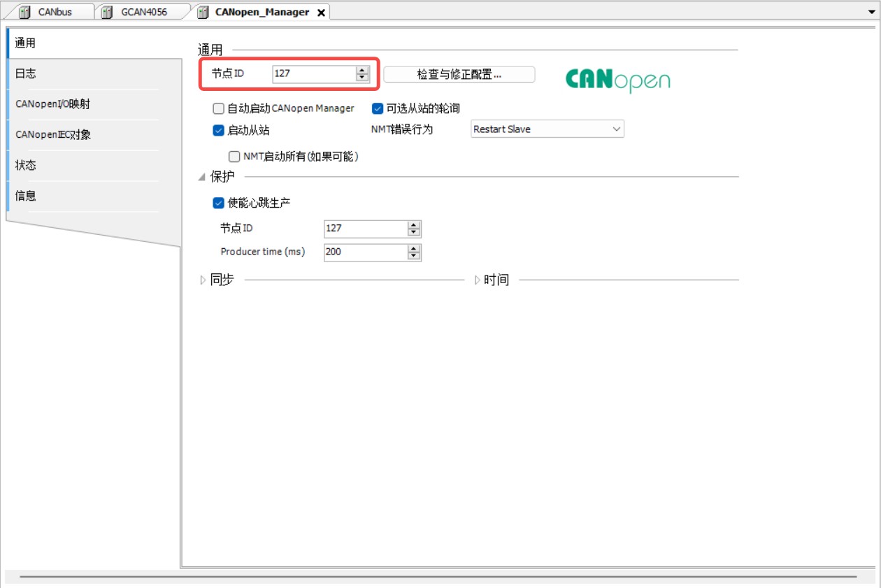
Task: Decrement the top 节点 ID spinner
Action: (362, 78)
